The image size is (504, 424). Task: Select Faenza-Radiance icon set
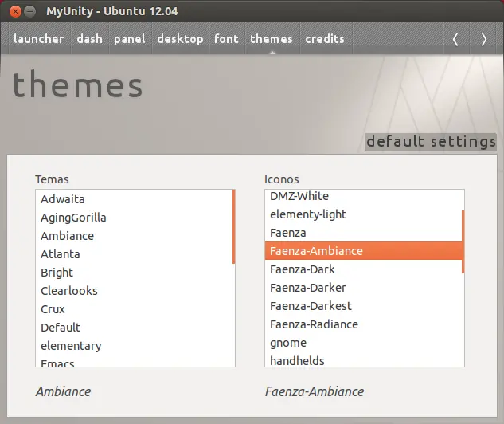(x=363, y=324)
